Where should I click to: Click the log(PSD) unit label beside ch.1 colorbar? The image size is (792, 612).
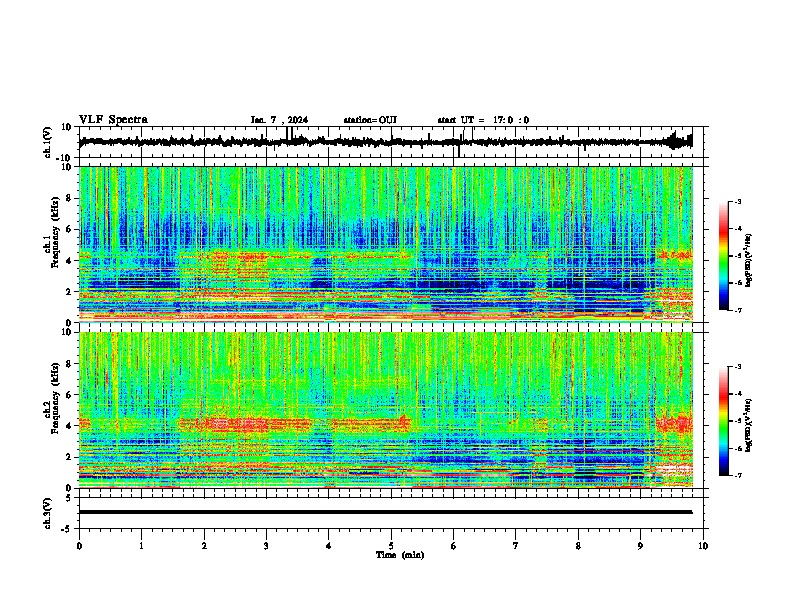[x=749, y=260]
